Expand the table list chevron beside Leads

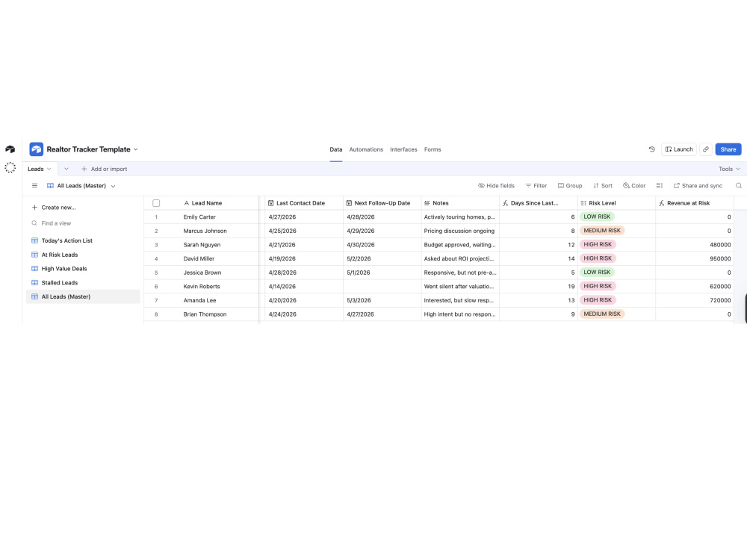point(66,169)
